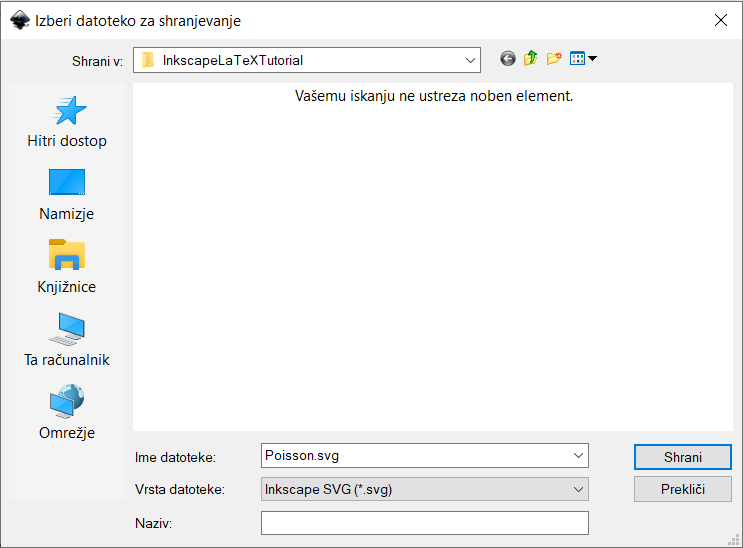Go up one folder level

[x=530, y=60]
